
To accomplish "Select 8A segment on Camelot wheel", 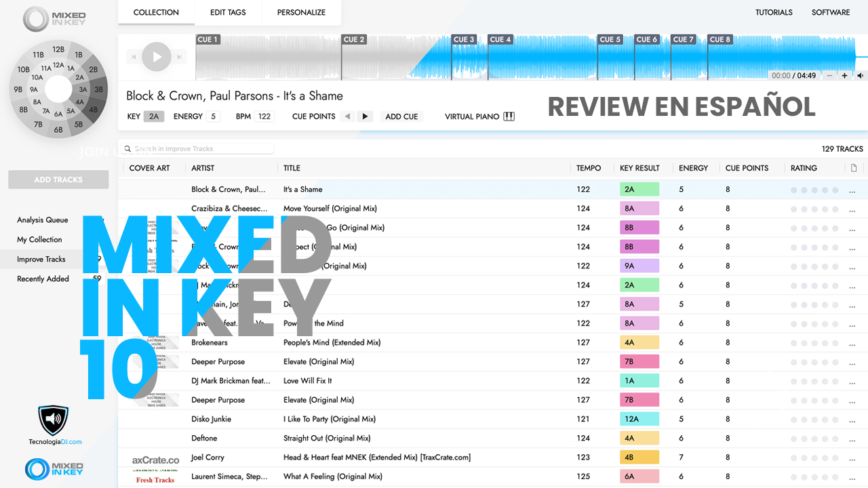I will (x=37, y=101).
